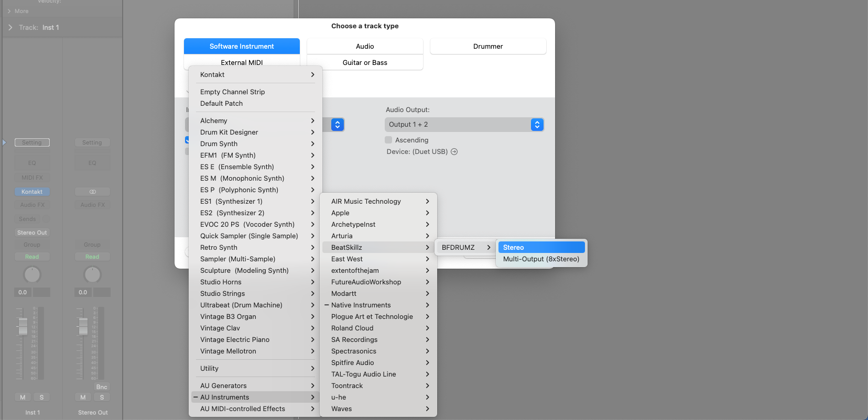Open the Audio Output dropdown
The height and width of the screenshot is (420, 868).
pos(464,125)
